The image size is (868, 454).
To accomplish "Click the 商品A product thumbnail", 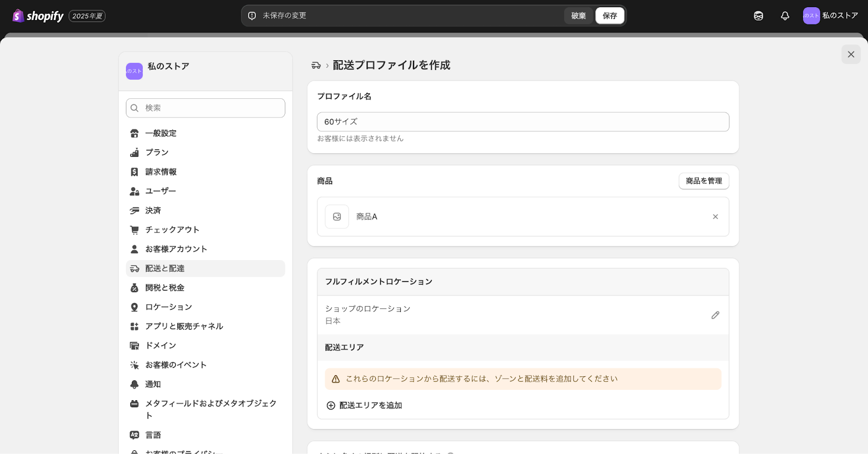I will point(337,217).
